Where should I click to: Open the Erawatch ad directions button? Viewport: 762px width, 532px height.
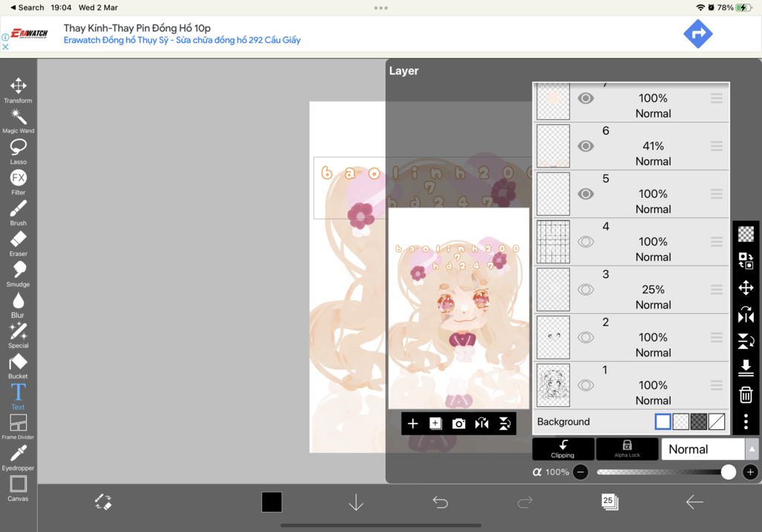698,34
